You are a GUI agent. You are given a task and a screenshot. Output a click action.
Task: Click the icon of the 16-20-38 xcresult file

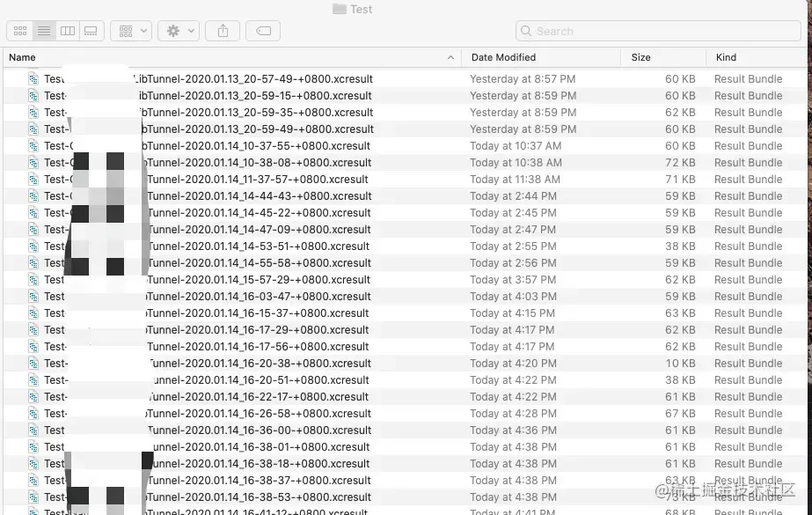[x=33, y=364]
